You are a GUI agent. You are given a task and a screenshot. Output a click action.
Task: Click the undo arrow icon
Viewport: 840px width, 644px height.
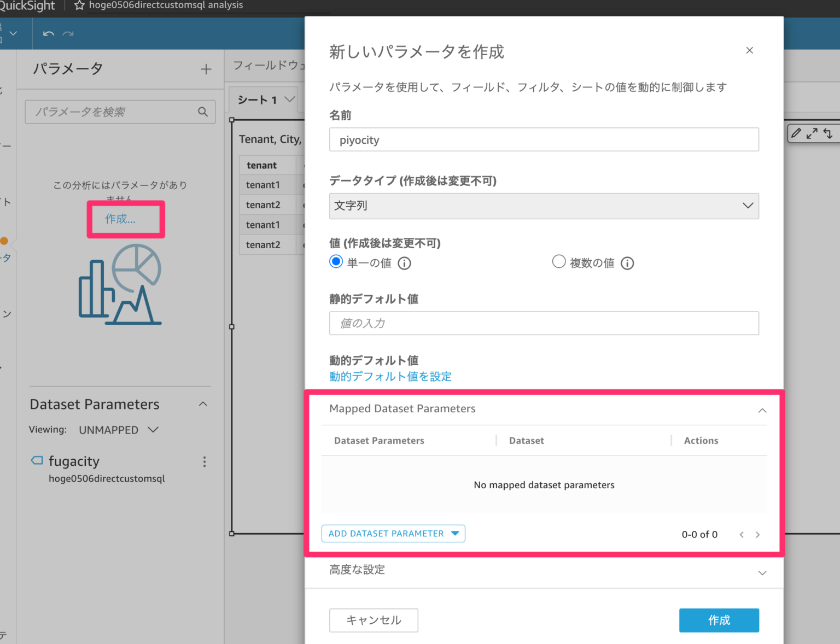(48, 33)
